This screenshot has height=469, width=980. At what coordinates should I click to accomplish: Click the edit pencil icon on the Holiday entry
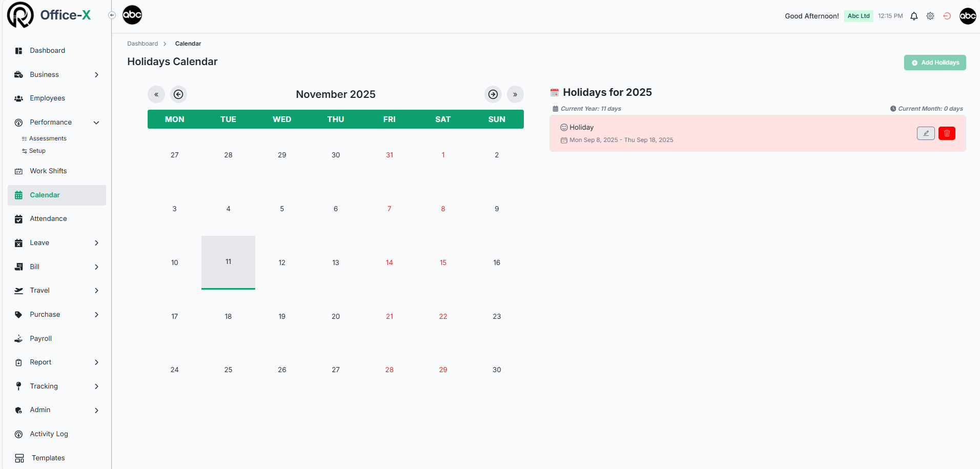(926, 133)
